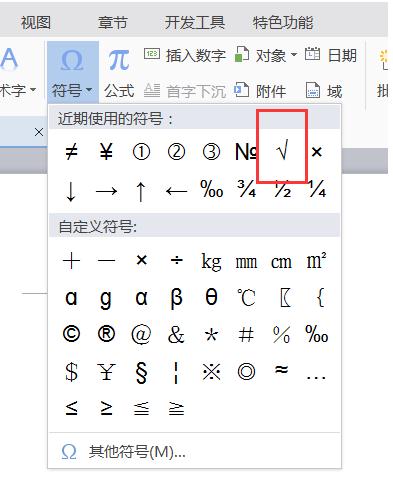Switch to the 章节 tab
This screenshot has width=393, height=488.
[112, 23]
